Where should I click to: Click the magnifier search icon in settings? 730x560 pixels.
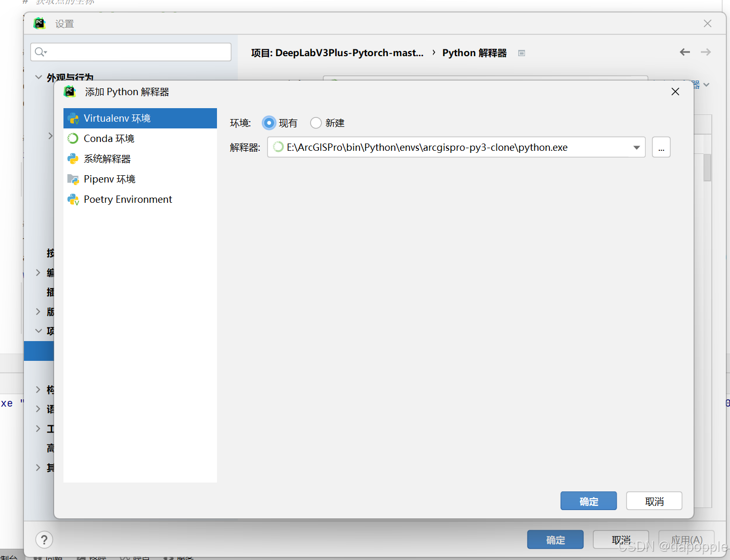41,52
